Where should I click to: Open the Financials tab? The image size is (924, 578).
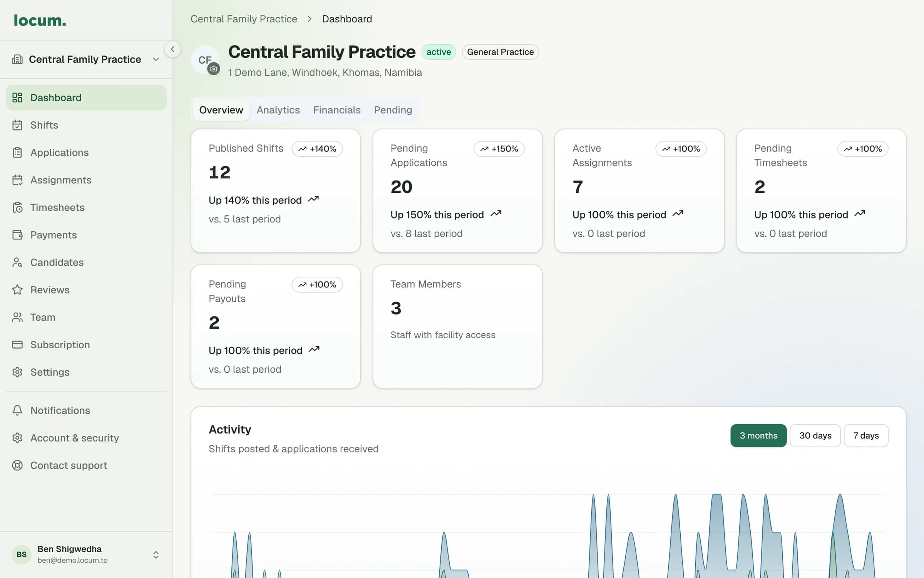[337, 110]
